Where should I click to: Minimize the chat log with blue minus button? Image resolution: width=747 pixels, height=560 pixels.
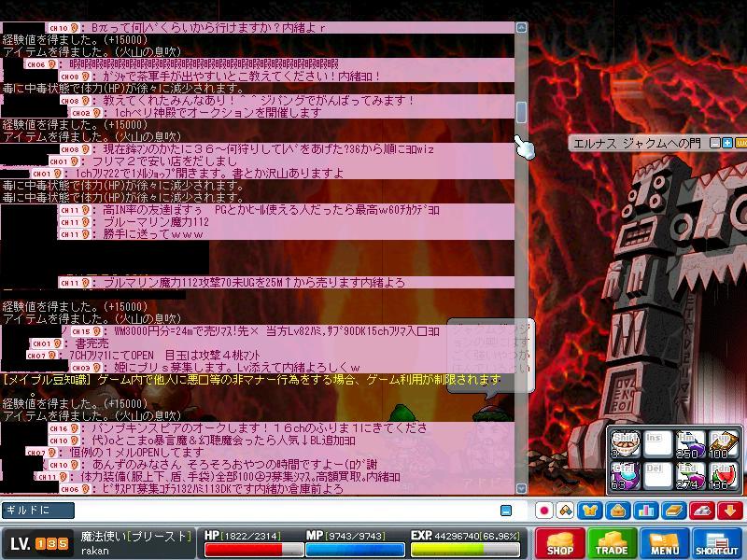point(506,511)
